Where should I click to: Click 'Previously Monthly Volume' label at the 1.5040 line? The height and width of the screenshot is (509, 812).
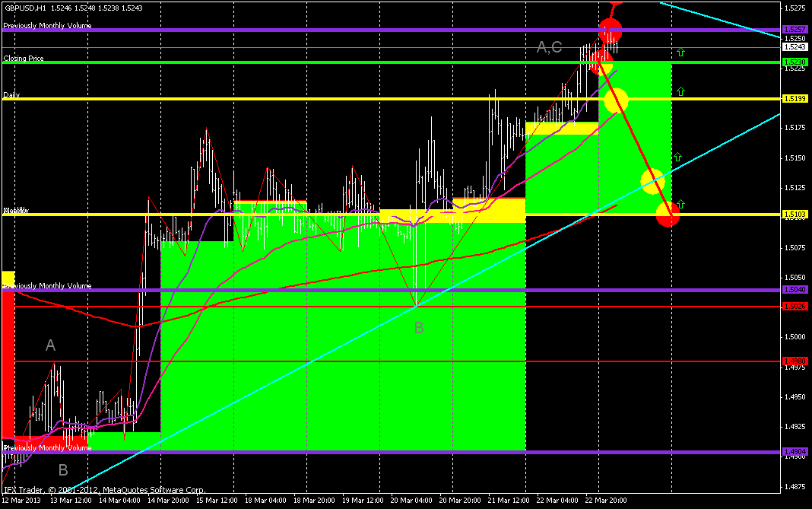pos(48,285)
